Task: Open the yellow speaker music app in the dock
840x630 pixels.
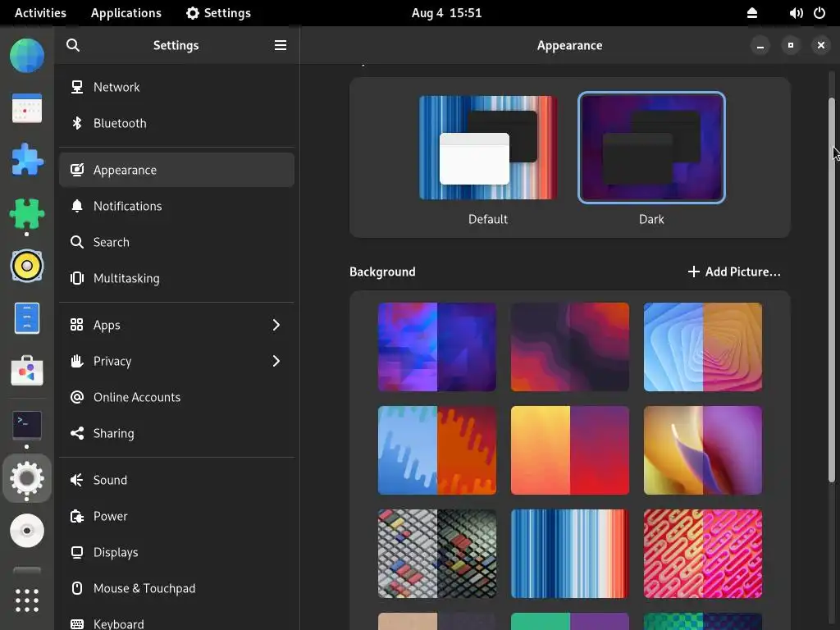Action: coord(27,266)
